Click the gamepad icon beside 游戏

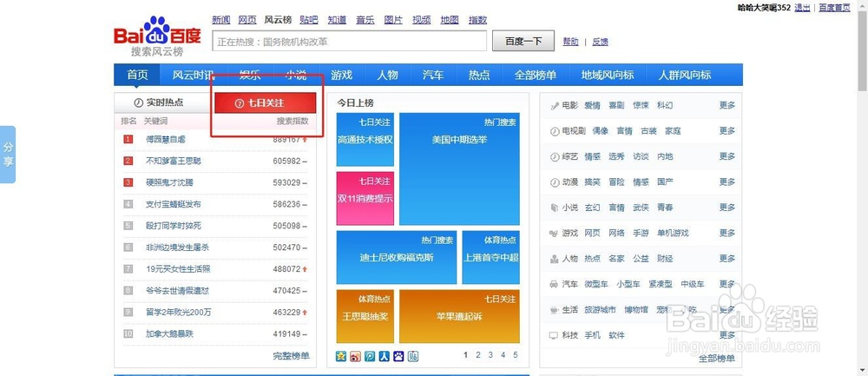[554, 233]
